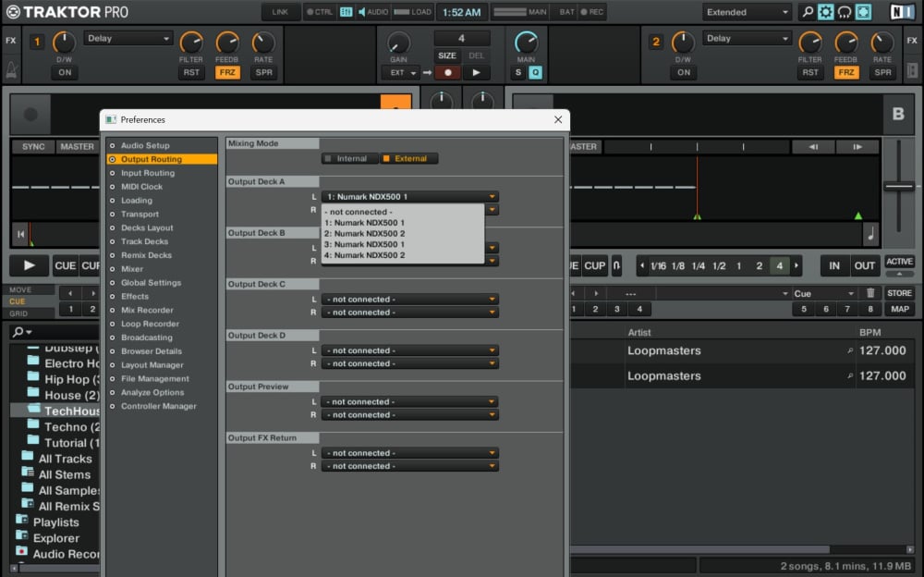Toggle FX unit 2 SPR button
The width and height of the screenshot is (924, 577).
[x=882, y=72]
